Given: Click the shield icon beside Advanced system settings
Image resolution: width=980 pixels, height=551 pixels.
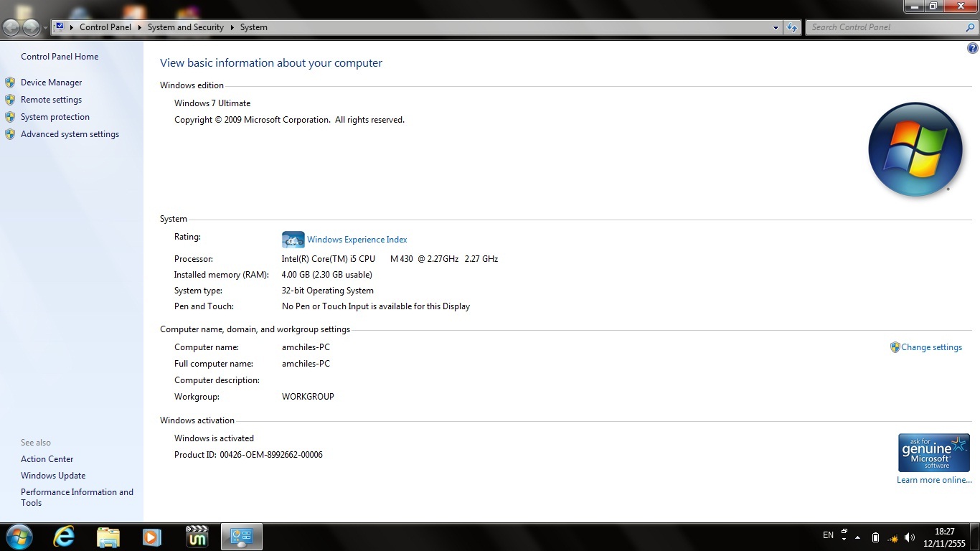Looking at the screenshot, I should coord(10,134).
